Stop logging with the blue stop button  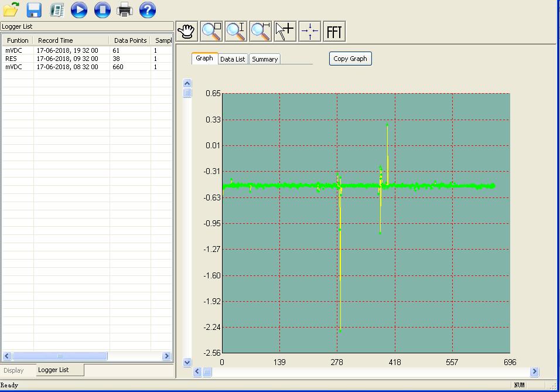pyautogui.click(x=103, y=9)
